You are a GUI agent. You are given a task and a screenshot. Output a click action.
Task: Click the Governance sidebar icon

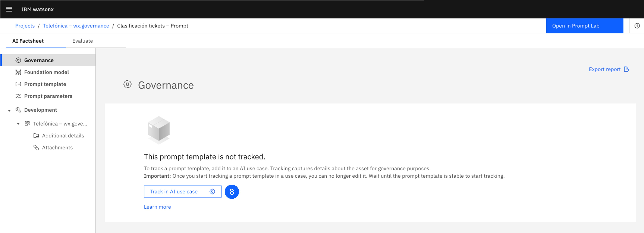[x=18, y=60]
